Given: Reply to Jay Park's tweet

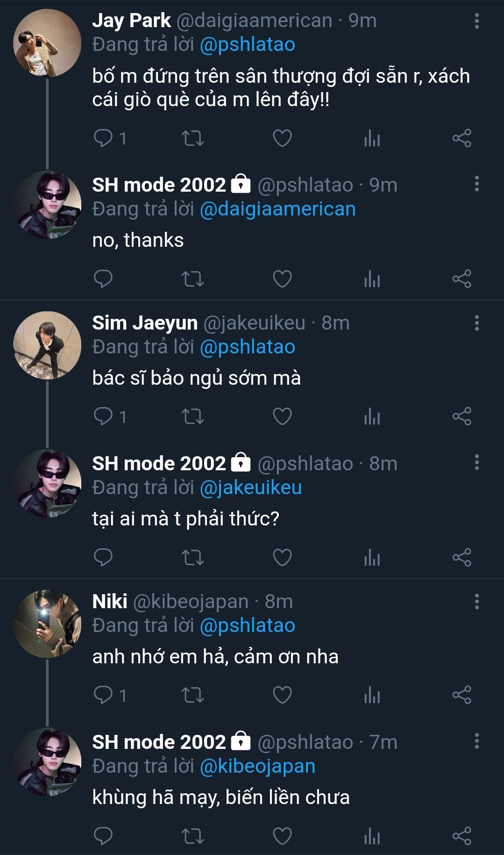Looking at the screenshot, I should tap(103, 138).
